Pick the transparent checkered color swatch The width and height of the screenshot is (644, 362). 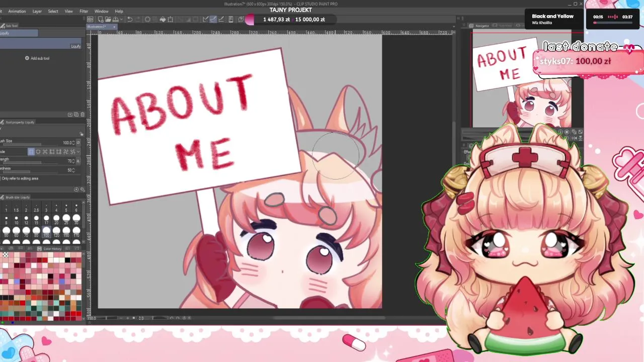pyautogui.click(x=6, y=255)
